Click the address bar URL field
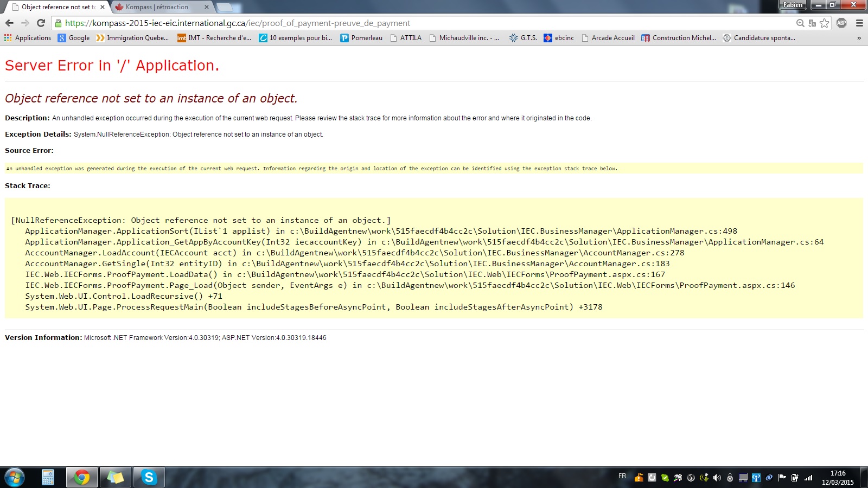The height and width of the screenshot is (488, 868). tap(423, 23)
